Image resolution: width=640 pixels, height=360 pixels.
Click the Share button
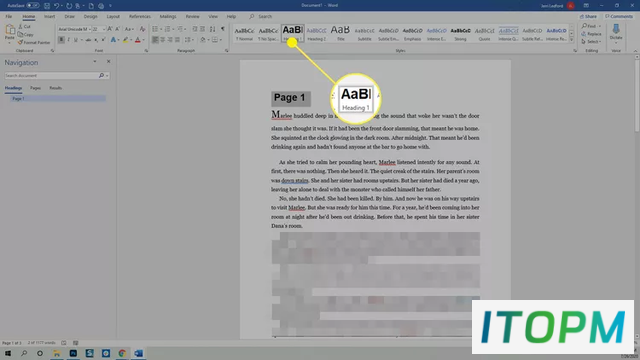pyautogui.click(x=589, y=17)
